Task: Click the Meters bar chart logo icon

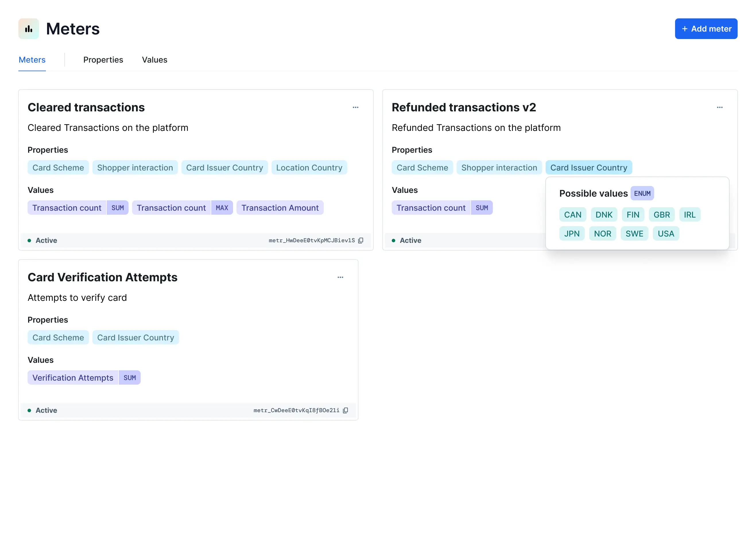Action: 29,29
